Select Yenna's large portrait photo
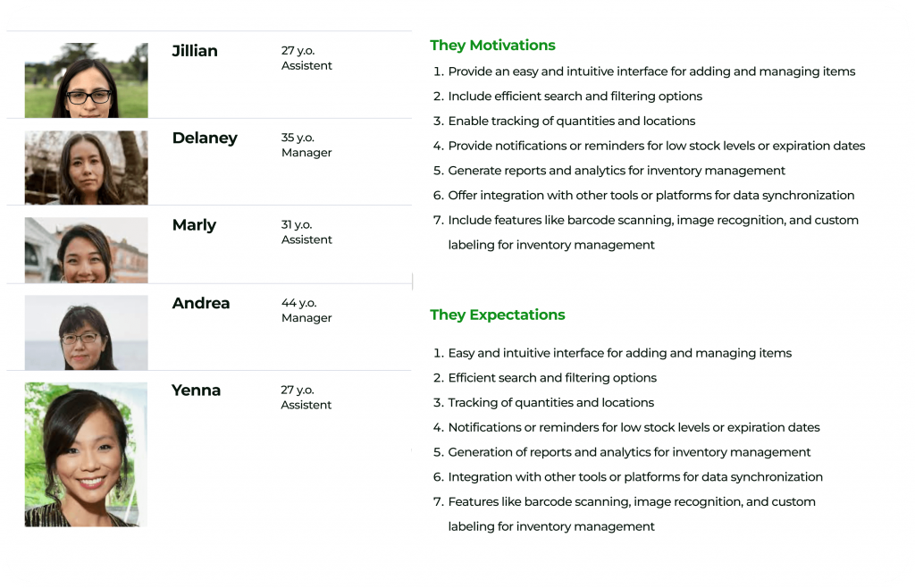The width and height of the screenshot is (915, 588). tap(86, 454)
